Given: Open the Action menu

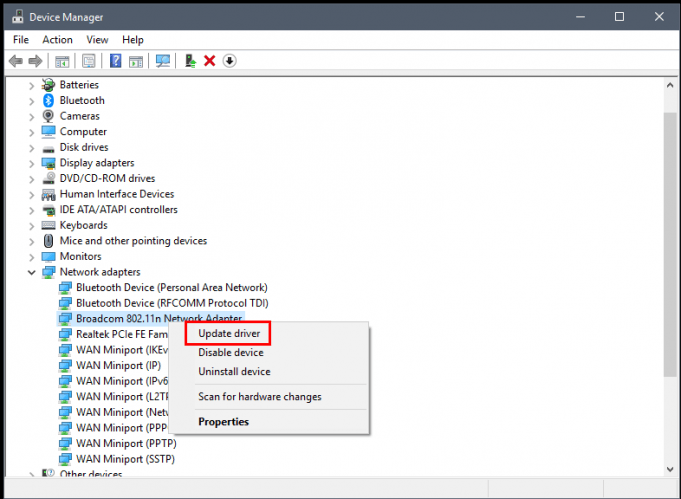Looking at the screenshot, I should 57,40.
